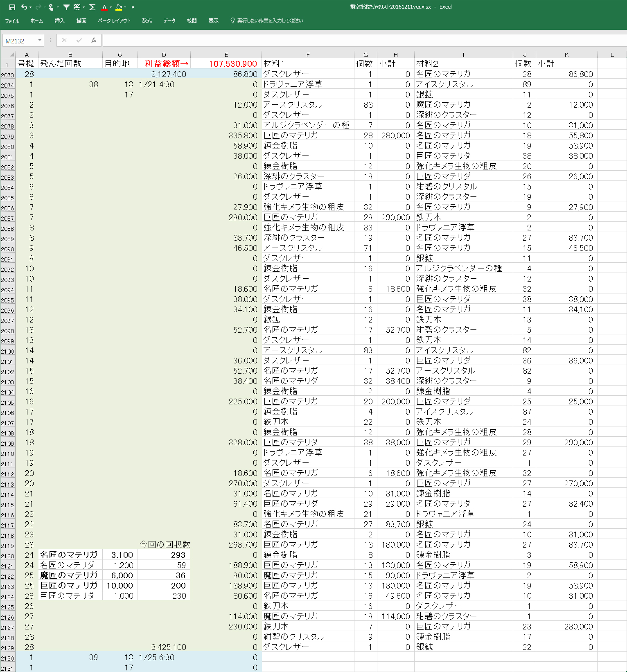Open the ファイル menu tab
The width and height of the screenshot is (627, 672).
coord(12,20)
